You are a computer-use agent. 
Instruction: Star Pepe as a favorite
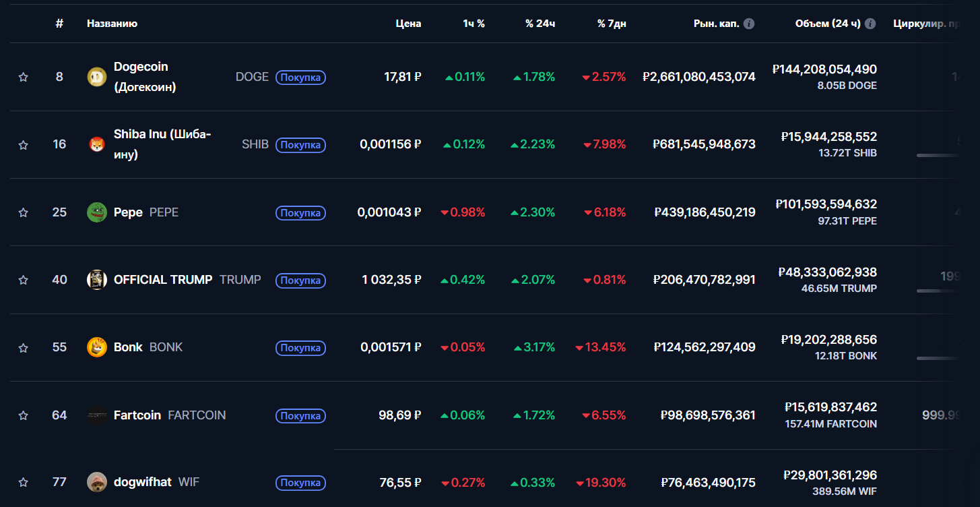tap(23, 212)
